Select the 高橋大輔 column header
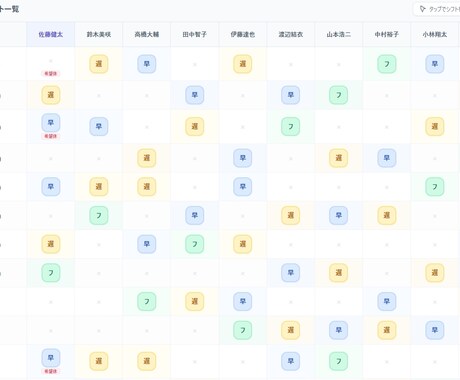The width and height of the screenshot is (460, 380). tap(147, 34)
